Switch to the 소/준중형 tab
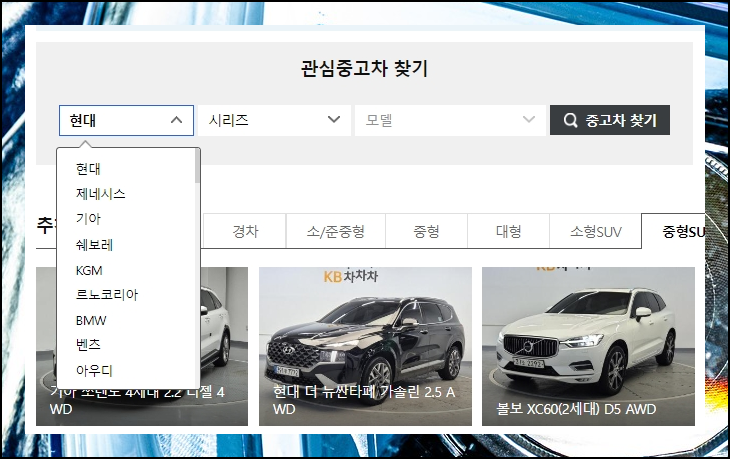Viewport: 730px width, 459px height. point(336,231)
